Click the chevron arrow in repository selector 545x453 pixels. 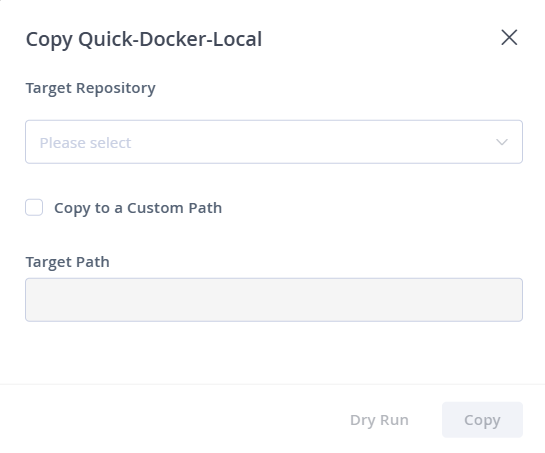[x=502, y=142]
